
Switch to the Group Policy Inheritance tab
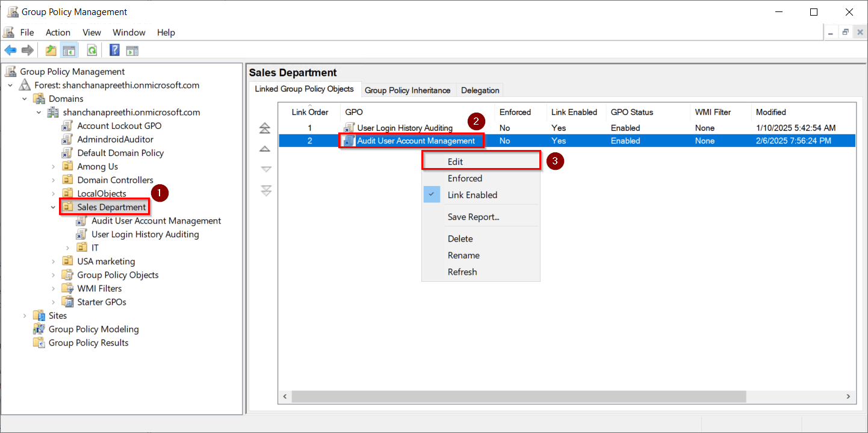coord(408,90)
